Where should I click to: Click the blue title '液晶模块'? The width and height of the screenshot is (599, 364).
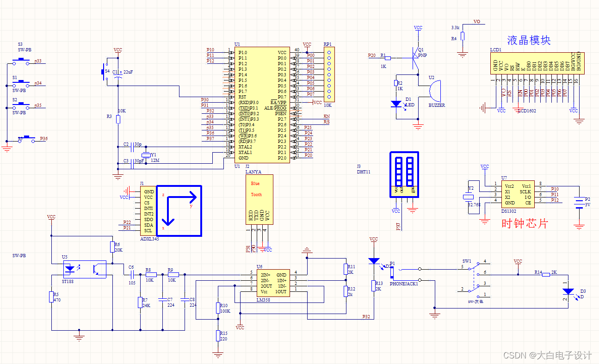coord(529,40)
